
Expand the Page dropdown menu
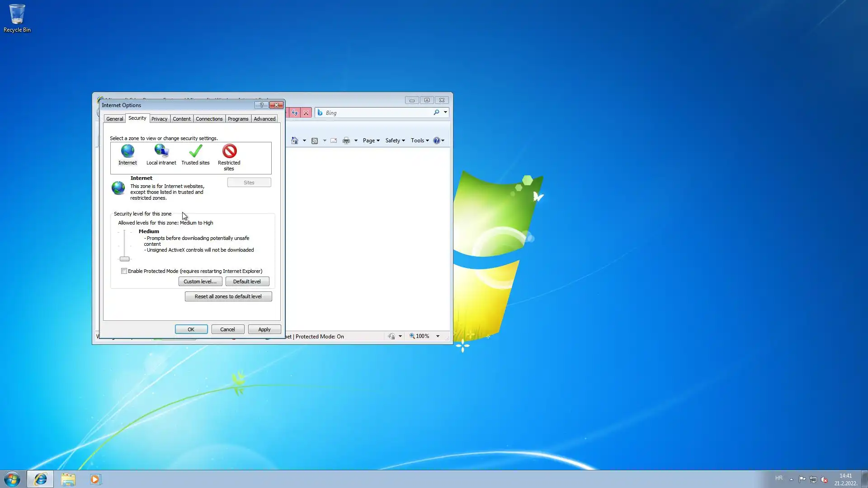(x=371, y=141)
